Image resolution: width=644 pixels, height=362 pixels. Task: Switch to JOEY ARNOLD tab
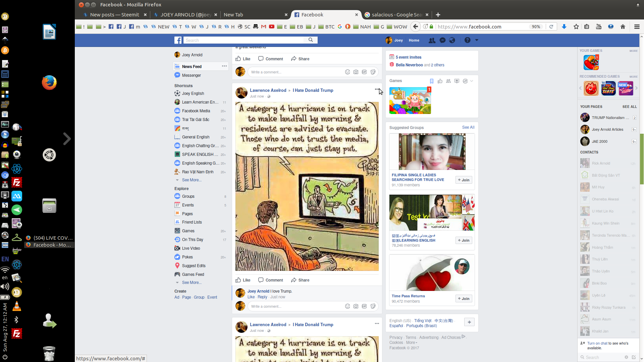tap(185, 15)
